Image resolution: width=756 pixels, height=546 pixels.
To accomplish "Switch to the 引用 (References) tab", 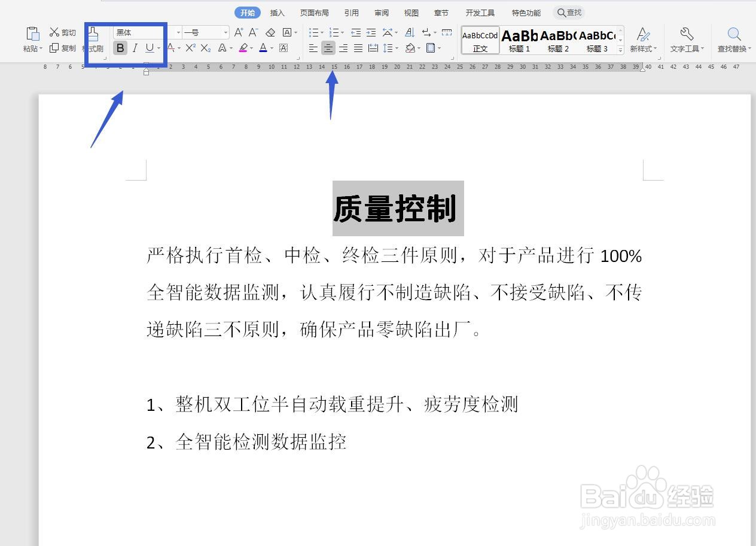I will point(352,13).
